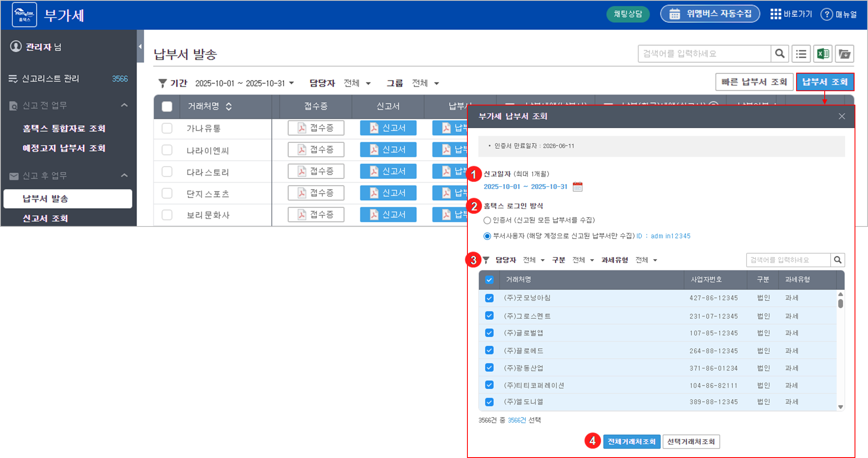Click the blue 납부서 조회 button
Screen dimensions: 868x458
[825, 82]
